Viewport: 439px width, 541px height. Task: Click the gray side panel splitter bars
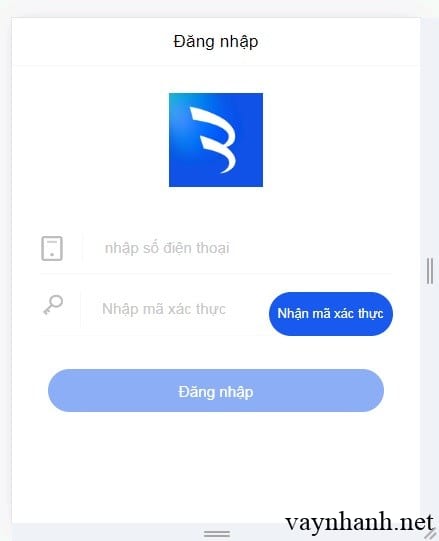click(x=430, y=270)
